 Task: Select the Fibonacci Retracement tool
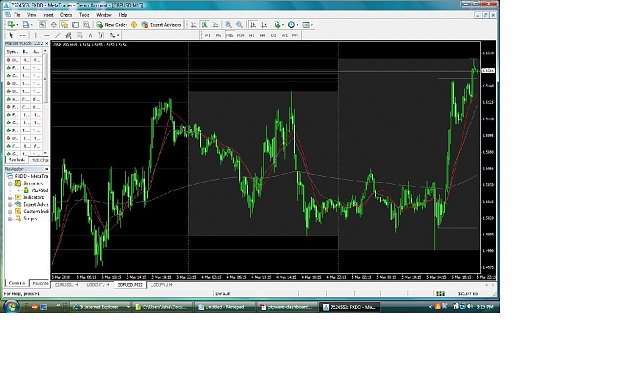click(79, 35)
